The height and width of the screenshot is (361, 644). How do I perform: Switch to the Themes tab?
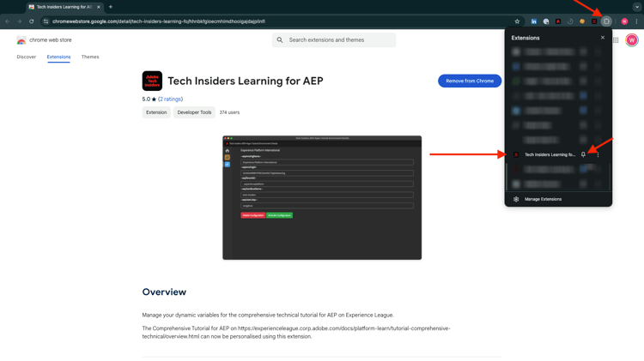(90, 57)
